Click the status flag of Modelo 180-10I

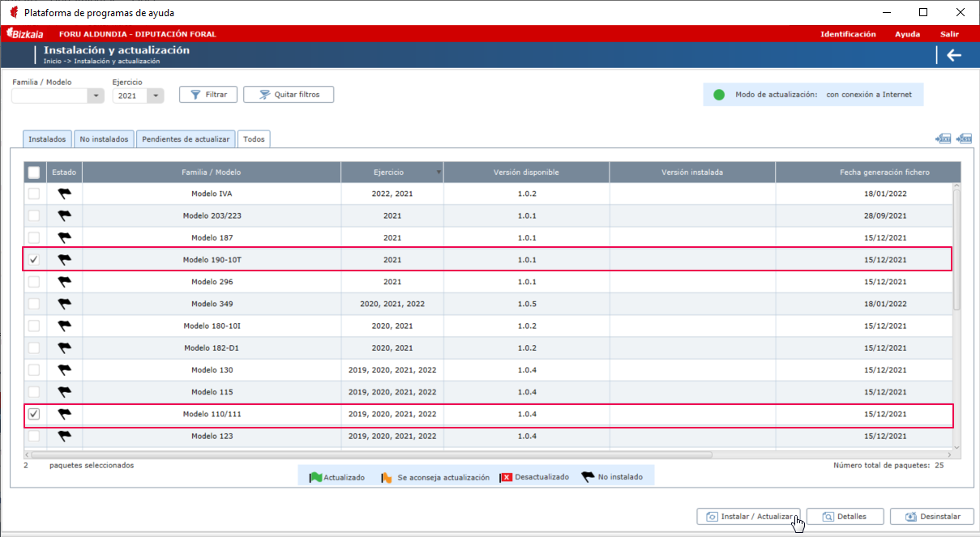pyautogui.click(x=65, y=326)
